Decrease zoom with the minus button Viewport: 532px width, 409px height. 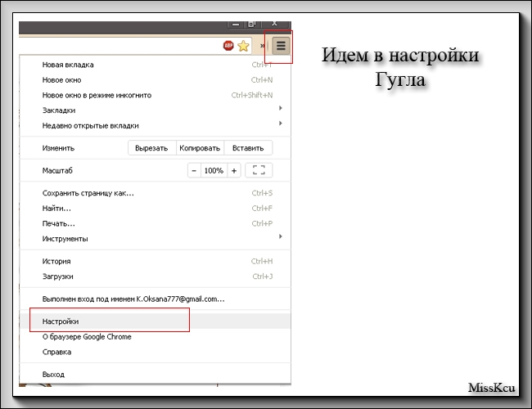(x=194, y=170)
